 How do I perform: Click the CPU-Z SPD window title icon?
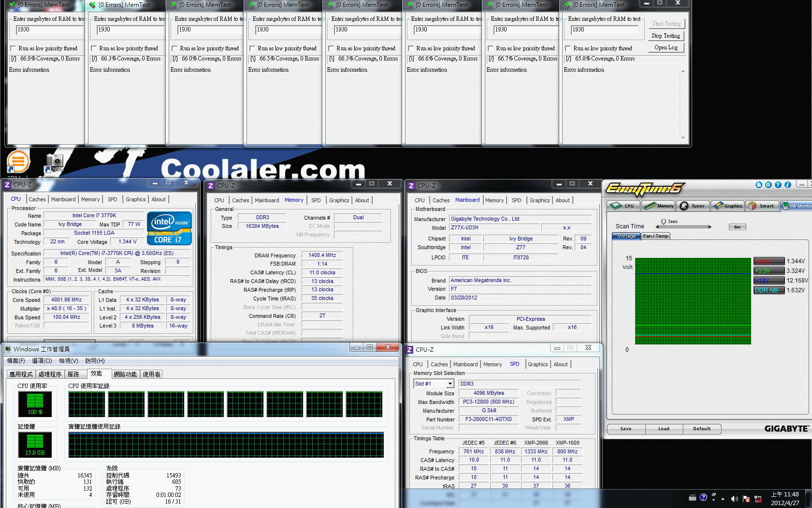coord(410,349)
